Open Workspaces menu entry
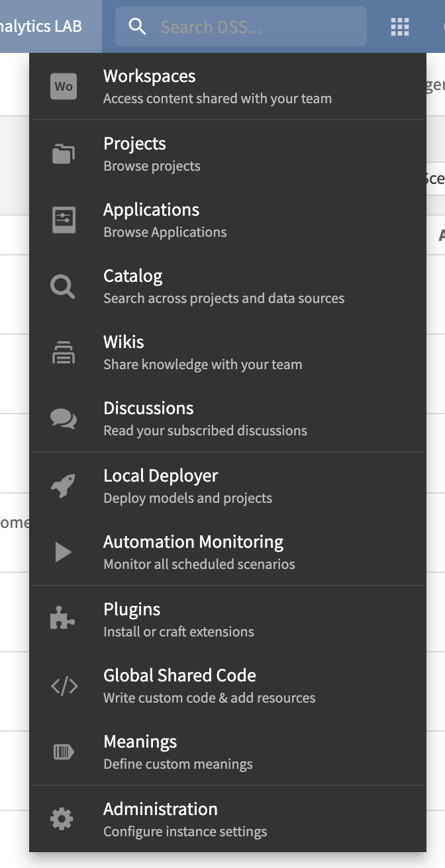The image size is (445, 868). click(x=228, y=87)
